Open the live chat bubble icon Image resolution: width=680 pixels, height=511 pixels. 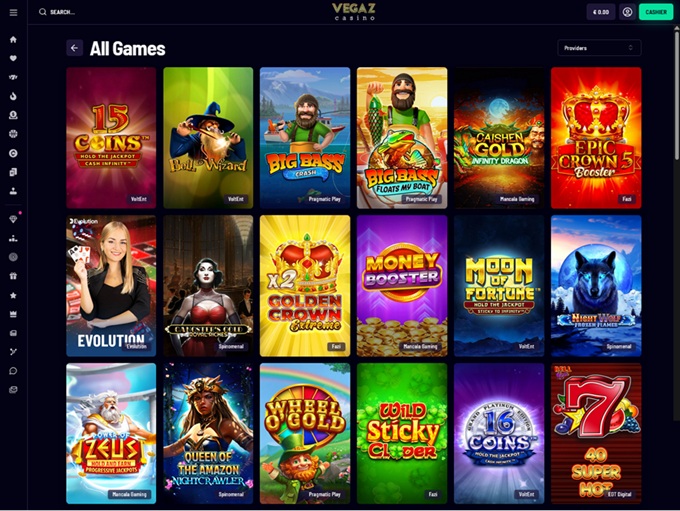point(13,370)
